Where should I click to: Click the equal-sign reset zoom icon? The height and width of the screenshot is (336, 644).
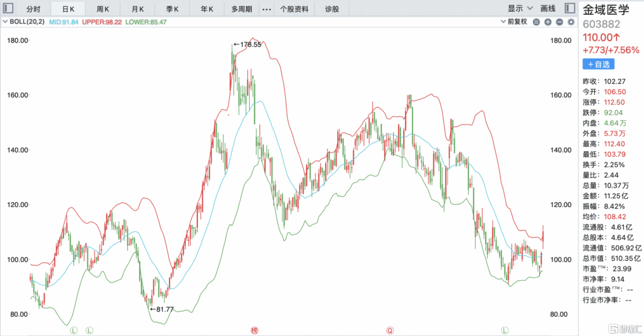[x=536, y=22]
